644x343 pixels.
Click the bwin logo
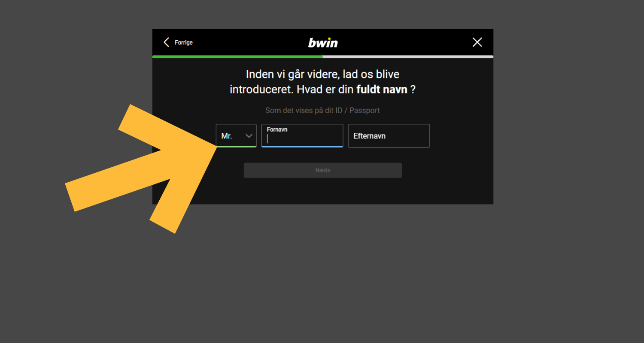pyautogui.click(x=323, y=42)
